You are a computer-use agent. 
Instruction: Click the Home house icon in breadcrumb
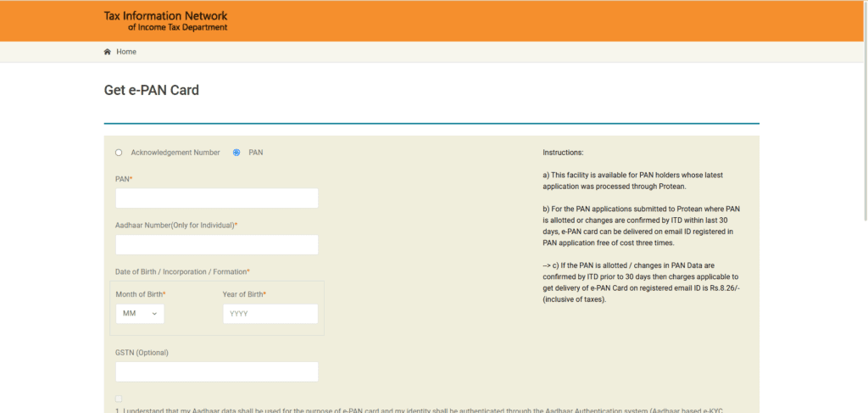pyautogui.click(x=108, y=52)
